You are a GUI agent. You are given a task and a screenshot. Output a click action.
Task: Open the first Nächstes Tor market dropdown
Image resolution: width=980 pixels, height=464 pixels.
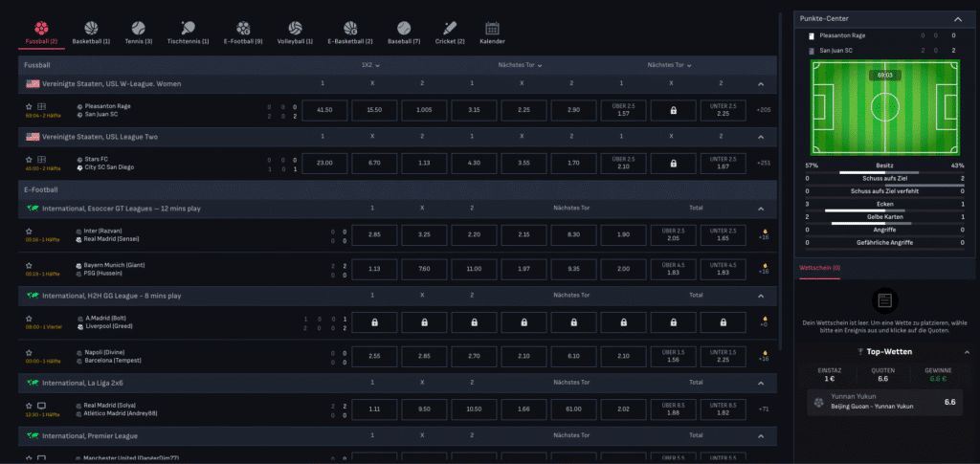(x=520, y=65)
